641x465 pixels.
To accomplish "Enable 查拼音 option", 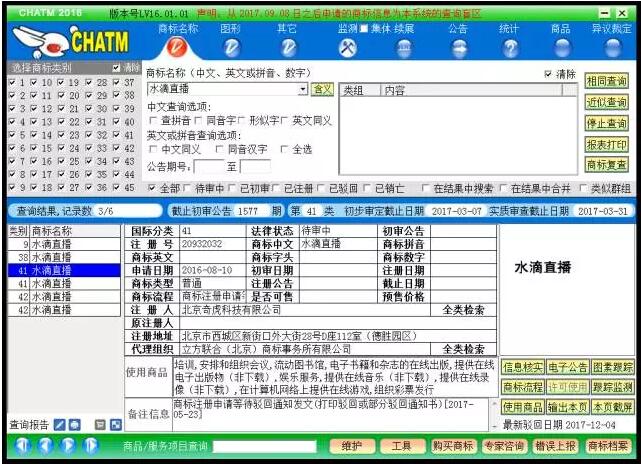I will (x=153, y=121).
